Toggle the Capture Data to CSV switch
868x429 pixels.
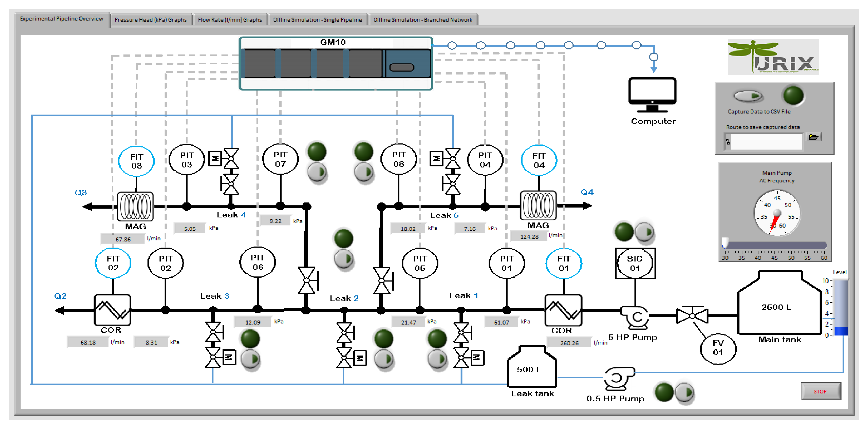coord(748,96)
